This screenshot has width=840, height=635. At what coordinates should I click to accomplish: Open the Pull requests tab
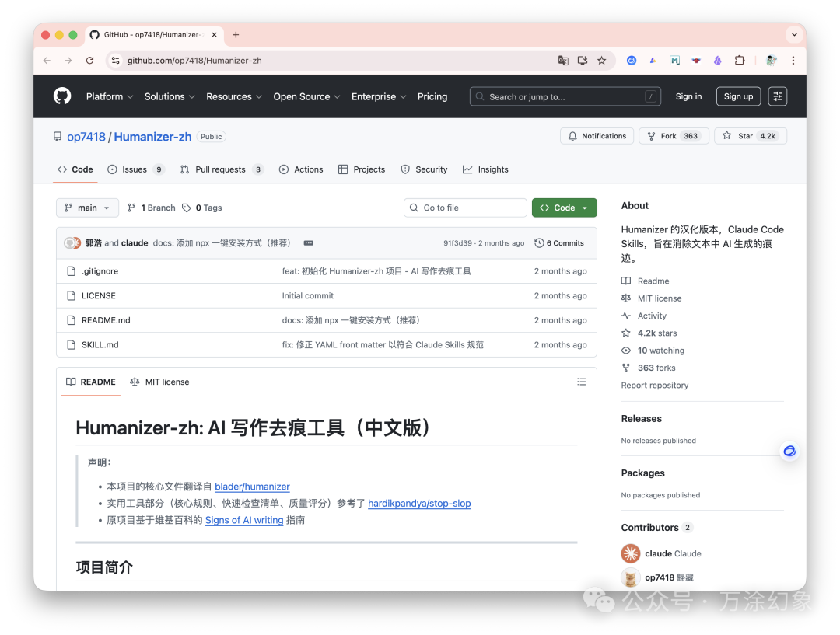point(222,169)
